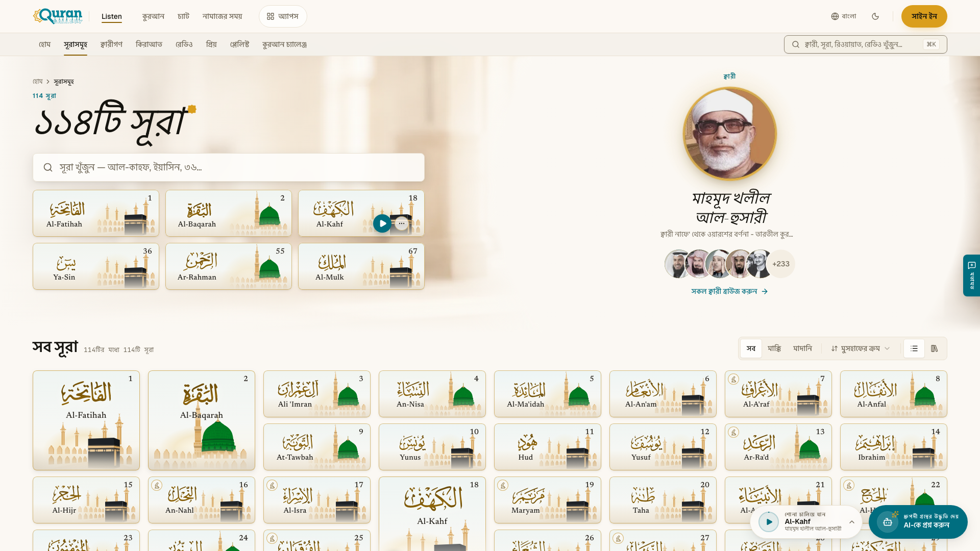Screen dimensions: 980x551
Task: Open the language selector globe
Action: (x=843, y=16)
